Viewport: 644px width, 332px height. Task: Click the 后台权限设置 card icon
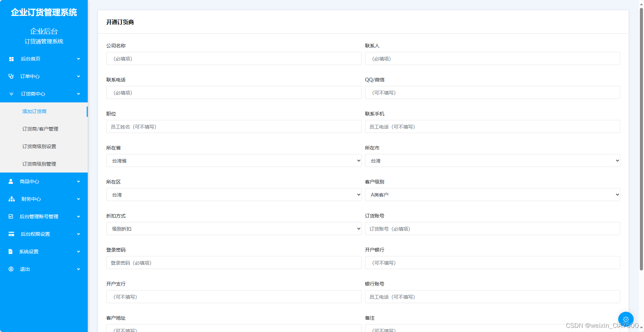11,234
